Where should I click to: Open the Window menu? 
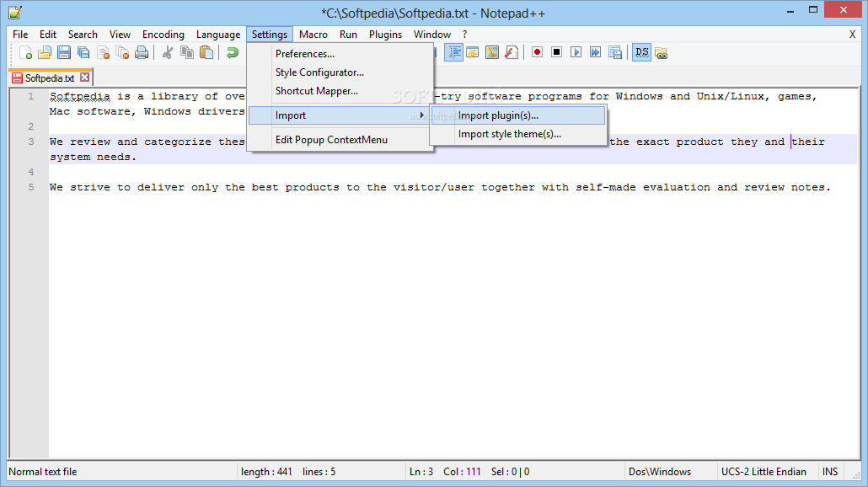(432, 35)
